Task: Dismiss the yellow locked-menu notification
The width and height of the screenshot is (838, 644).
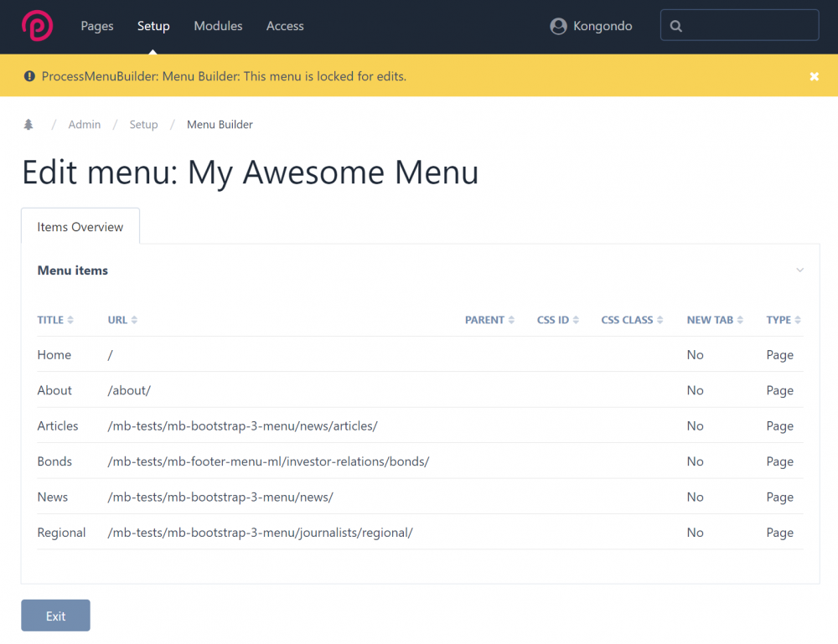Action: point(814,76)
